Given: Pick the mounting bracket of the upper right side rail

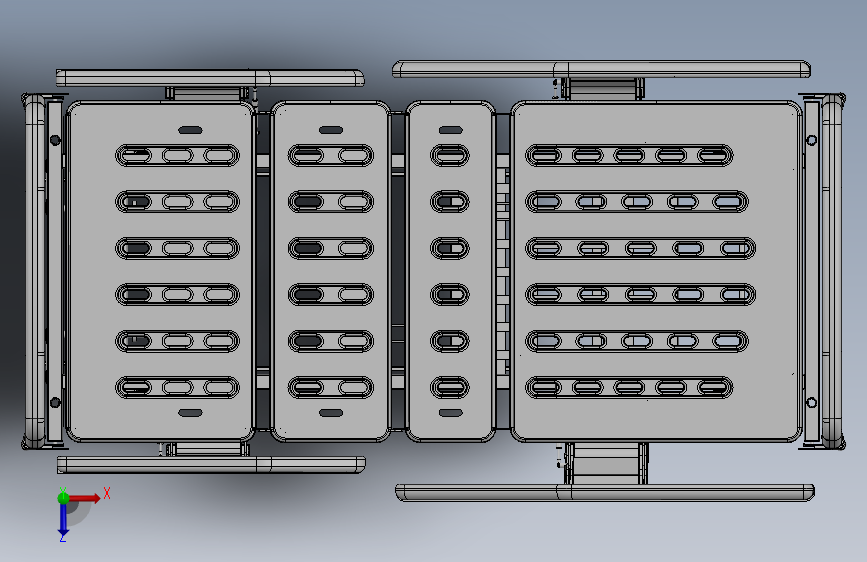Looking at the screenshot, I should [x=603, y=89].
